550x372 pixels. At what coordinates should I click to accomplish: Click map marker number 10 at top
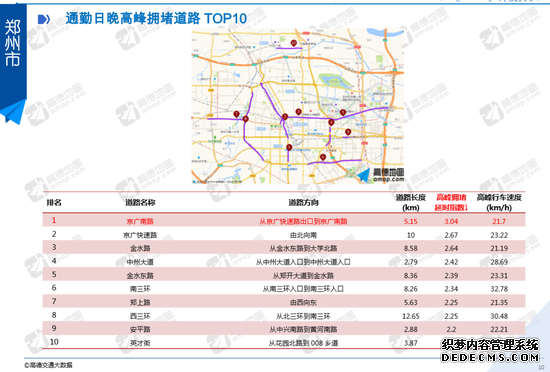click(x=294, y=43)
